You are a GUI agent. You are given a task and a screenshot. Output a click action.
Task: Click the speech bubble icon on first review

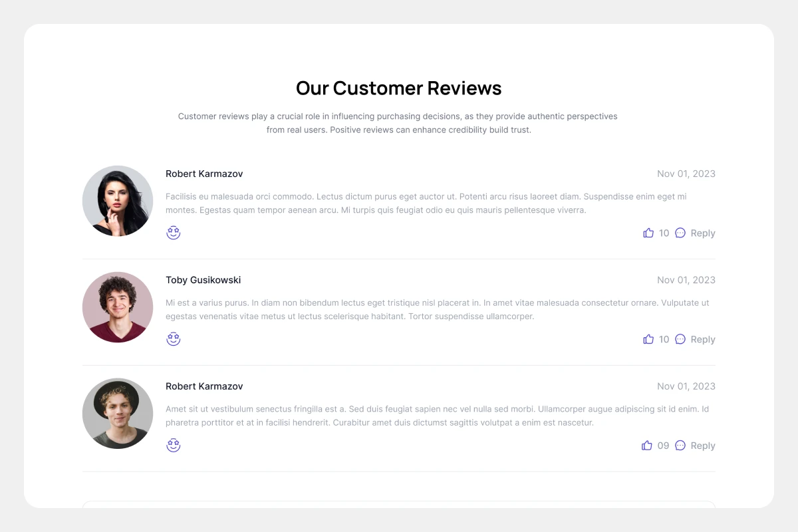680,233
